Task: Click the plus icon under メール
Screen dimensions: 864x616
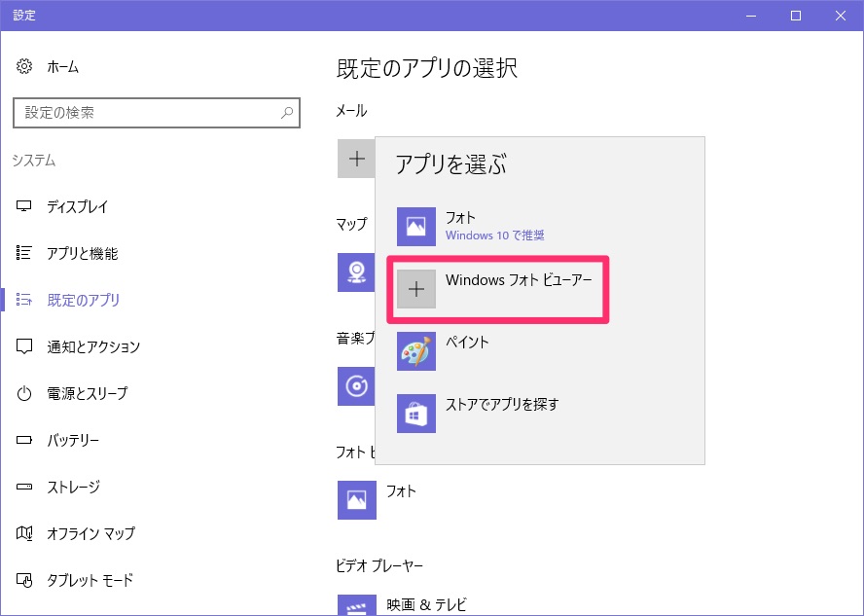Action: click(356, 159)
